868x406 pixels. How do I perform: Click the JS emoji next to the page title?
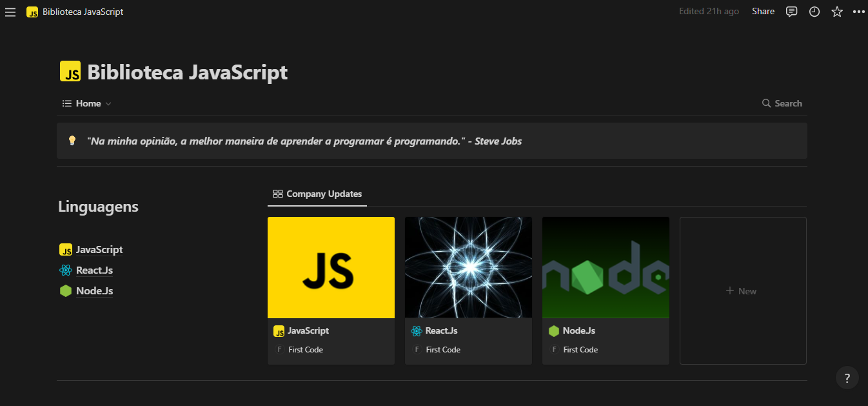[71, 71]
